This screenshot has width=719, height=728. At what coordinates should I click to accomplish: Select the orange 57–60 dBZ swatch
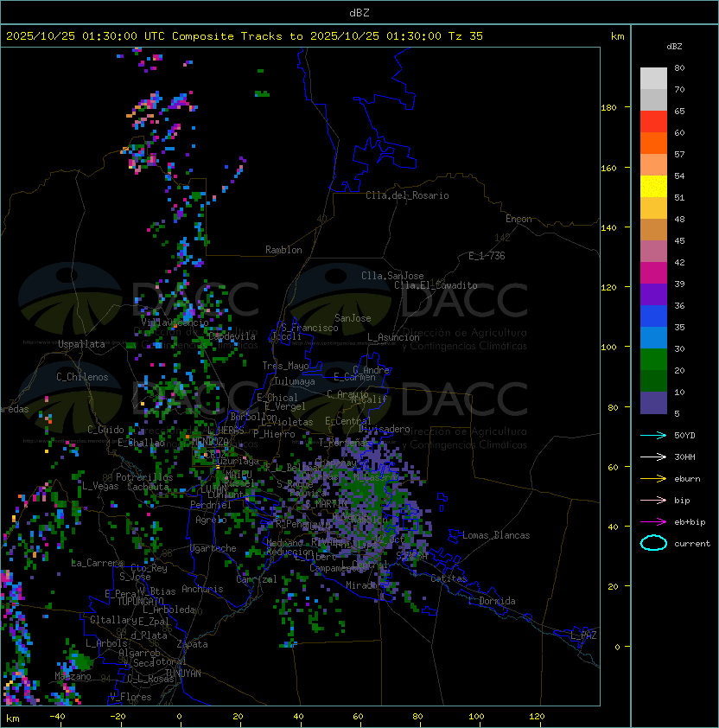tap(653, 143)
